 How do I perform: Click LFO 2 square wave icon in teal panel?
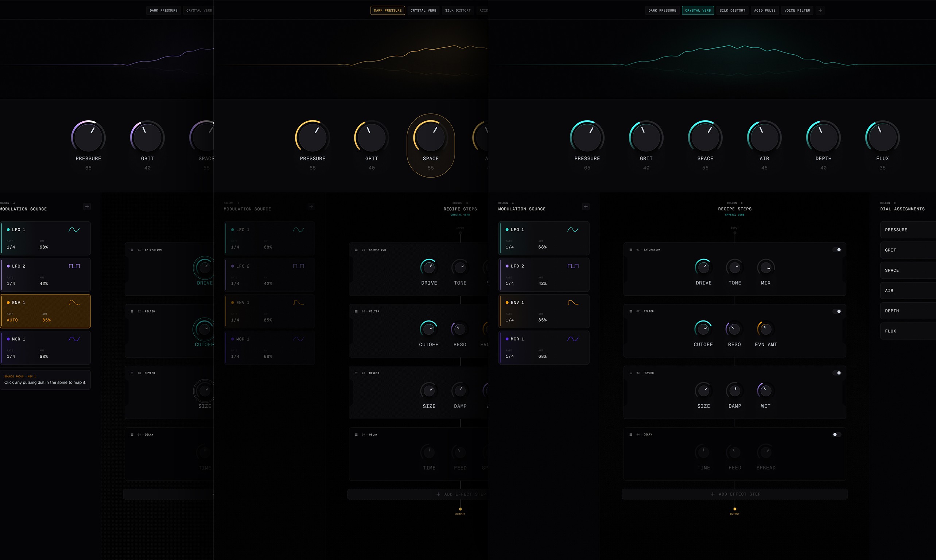[x=572, y=266]
